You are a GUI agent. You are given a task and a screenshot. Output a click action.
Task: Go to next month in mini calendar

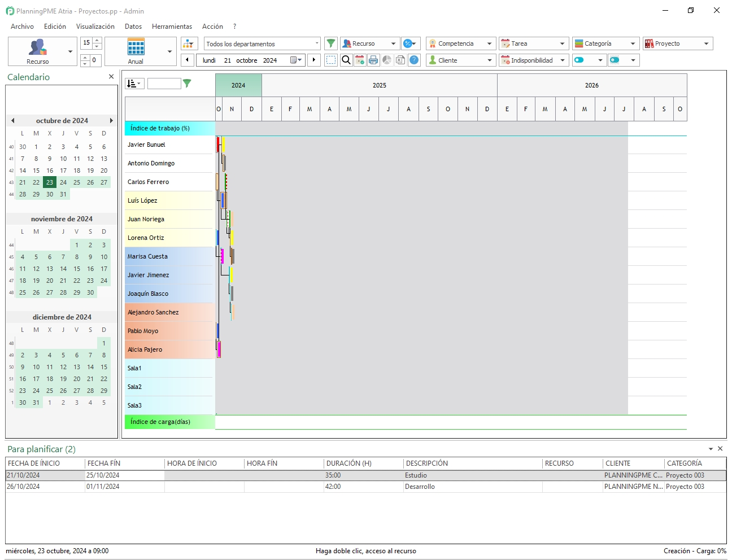(x=111, y=121)
